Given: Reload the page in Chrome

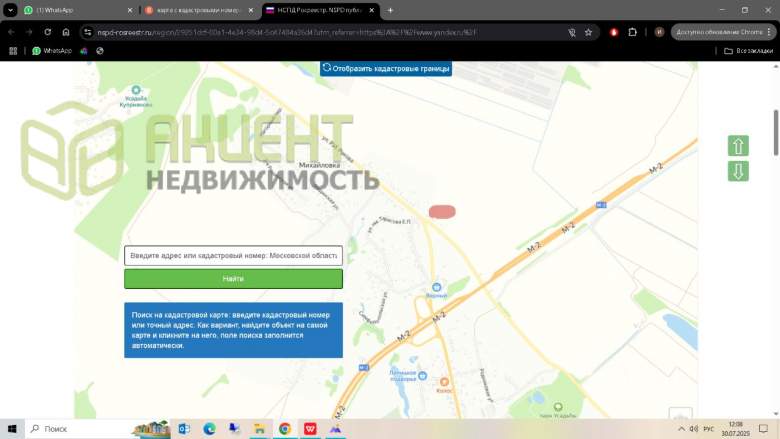Looking at the screenshot, I should (47, 32).
